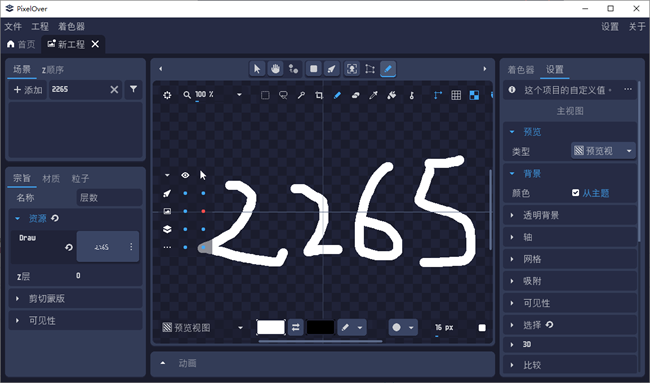The image size is (650, 383).
Task: Toggle the grid display icon
Action: pyautogui.click(x=456, y=95)
